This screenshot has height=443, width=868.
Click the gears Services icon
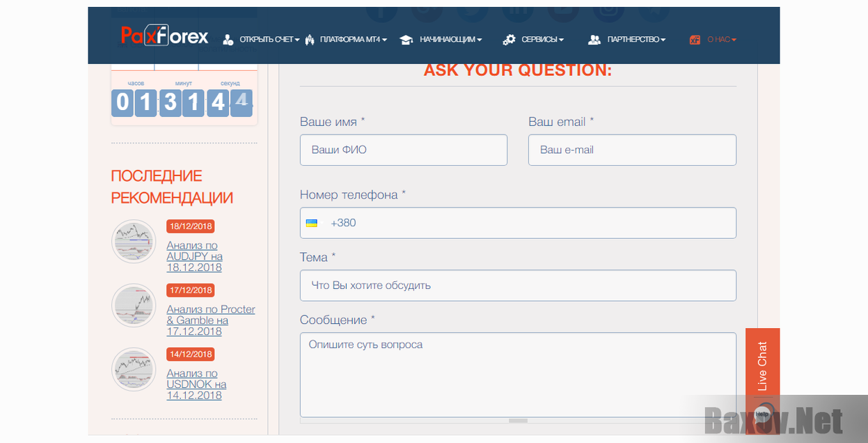pyautogui.click(x=509, y=40)
